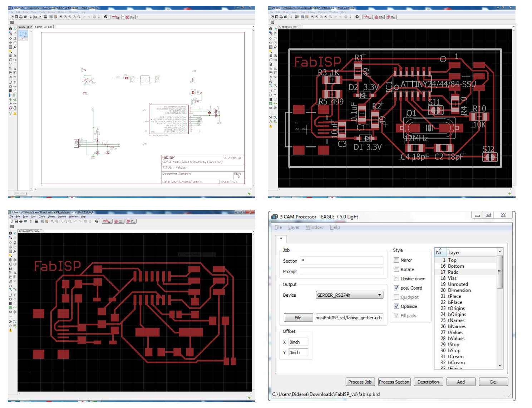Select Change wrench tool in labeled Board window
532x408 pixels.
click(x=275, y=47)
